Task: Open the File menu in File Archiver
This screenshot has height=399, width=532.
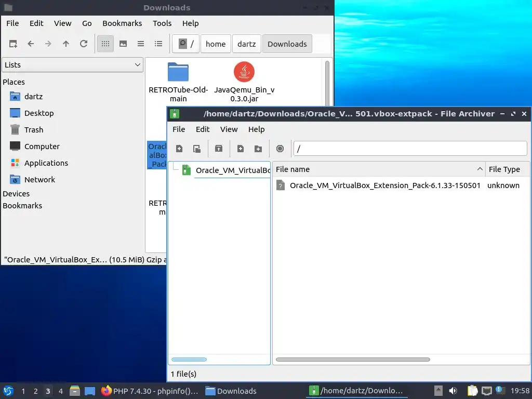Action: click(x=179, y=129)
